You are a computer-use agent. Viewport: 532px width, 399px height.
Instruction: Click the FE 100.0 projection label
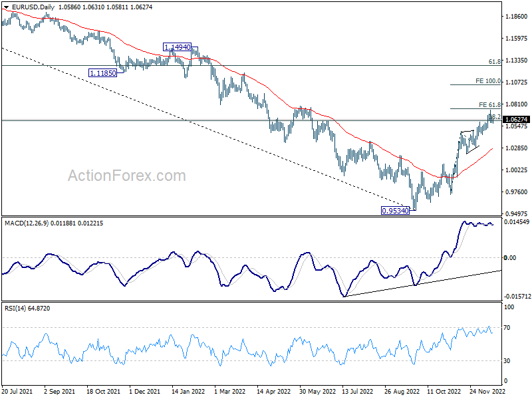[x=488, y=81]
